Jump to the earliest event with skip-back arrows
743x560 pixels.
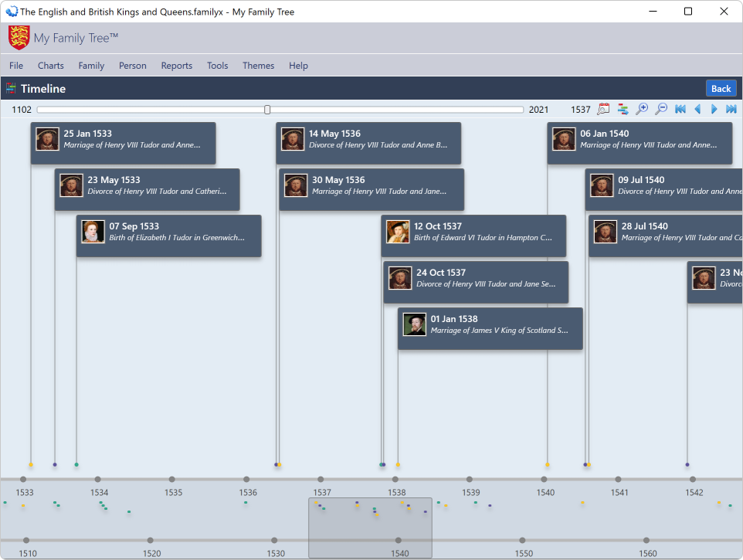click(x=680, y=109)
